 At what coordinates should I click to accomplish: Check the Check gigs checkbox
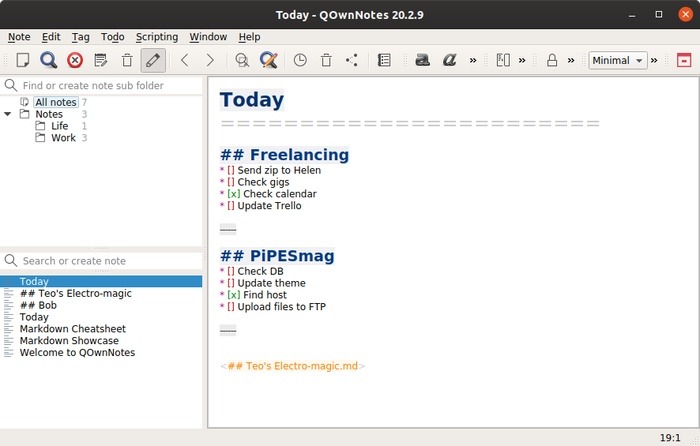[231, 182]
